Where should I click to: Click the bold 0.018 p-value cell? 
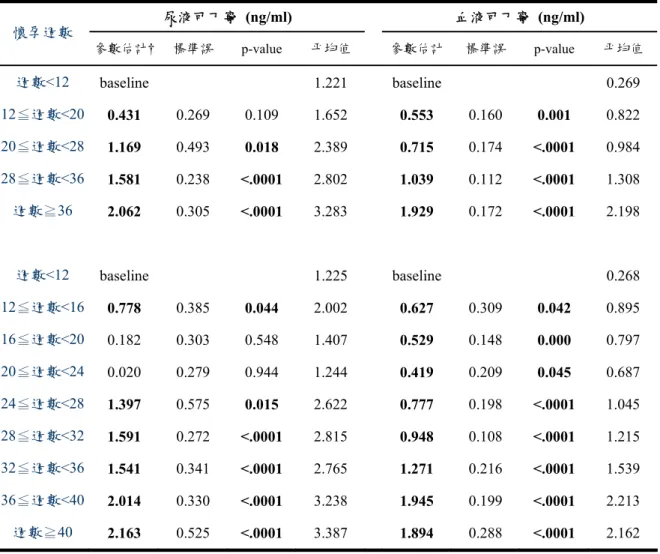coord(261,147)
